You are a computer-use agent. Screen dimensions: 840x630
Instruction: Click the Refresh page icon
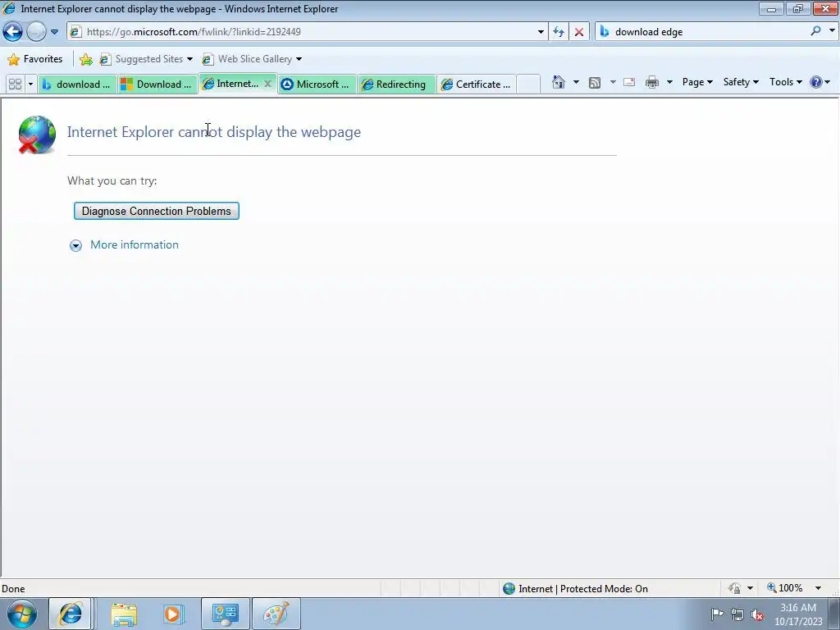pyautogui.click(x=559, y=32)
